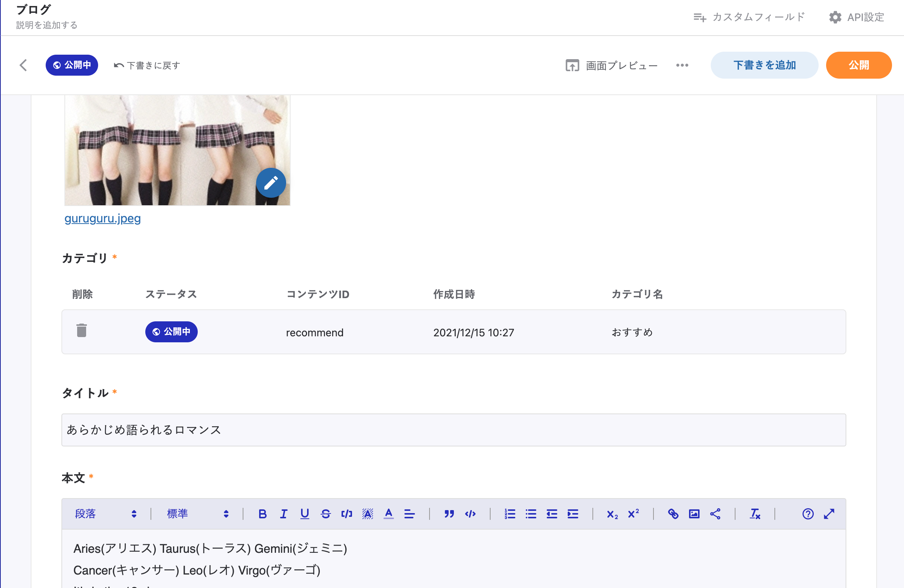The width and height of the screenshot is (904, 588).
Task: Open the 段落 paragraph style dropdown
Action: click(x=106, y=514)
